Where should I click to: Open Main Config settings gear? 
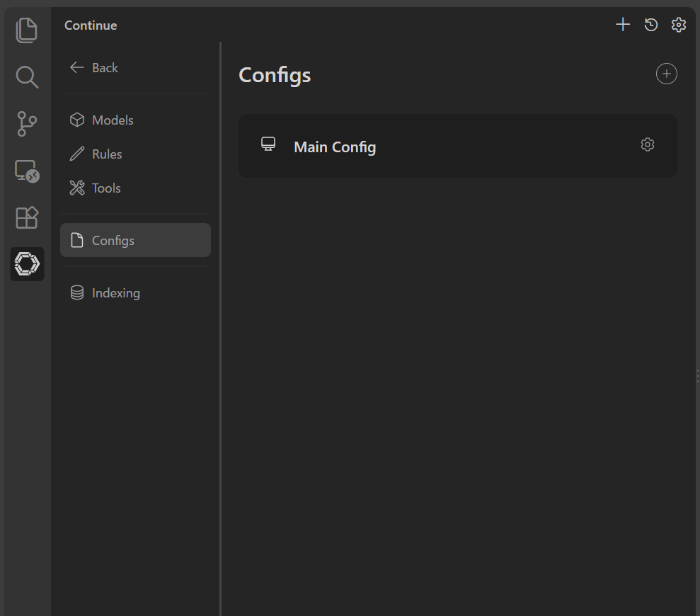(x=648, y=144)
